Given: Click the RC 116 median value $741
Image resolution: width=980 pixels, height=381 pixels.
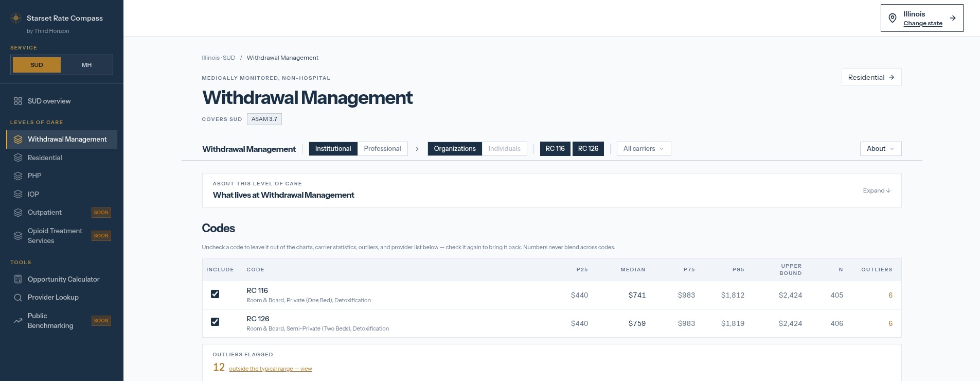Looking at the screenshot, I should point(637,295).
